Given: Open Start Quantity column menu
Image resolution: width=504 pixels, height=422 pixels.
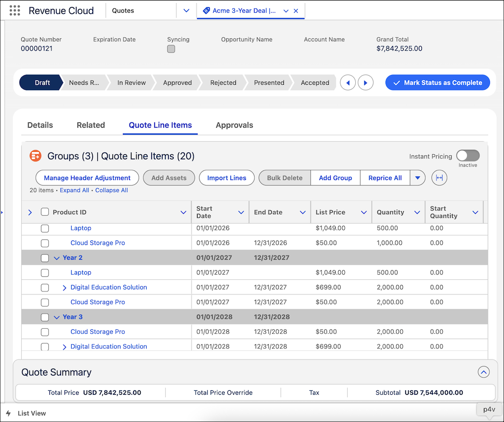Looking at the screenshot, I should (x=475, y=212).
